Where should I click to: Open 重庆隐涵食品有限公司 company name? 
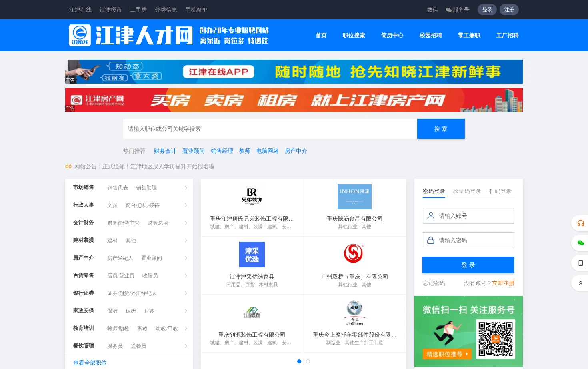click(x=354, y=219)
